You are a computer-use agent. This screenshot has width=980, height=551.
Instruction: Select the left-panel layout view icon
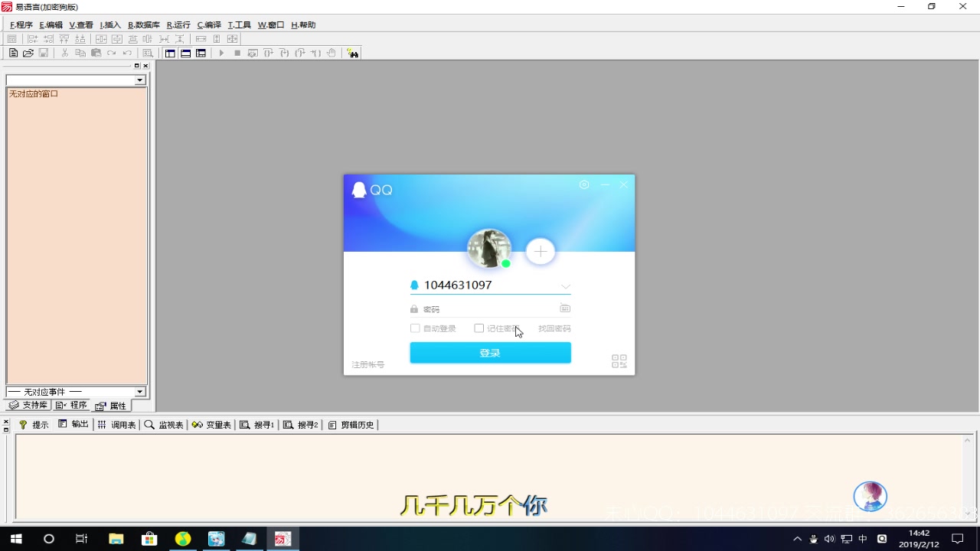click(x=170, y=53)
